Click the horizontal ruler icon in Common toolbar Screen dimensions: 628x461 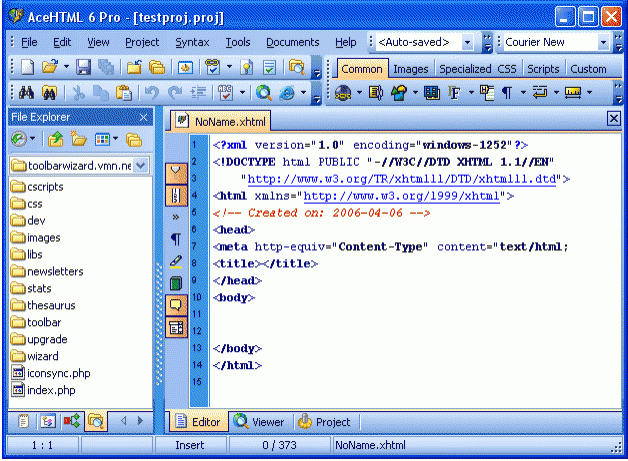point(573,93)
